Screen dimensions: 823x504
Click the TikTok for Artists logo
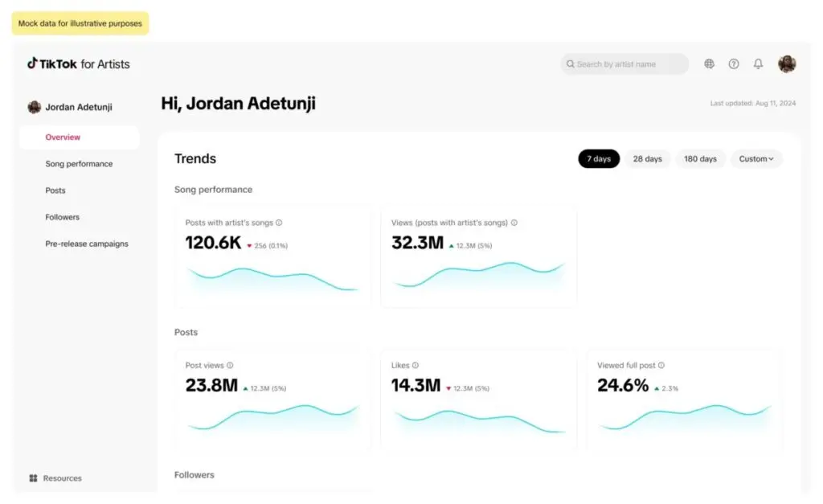[78, 64]
